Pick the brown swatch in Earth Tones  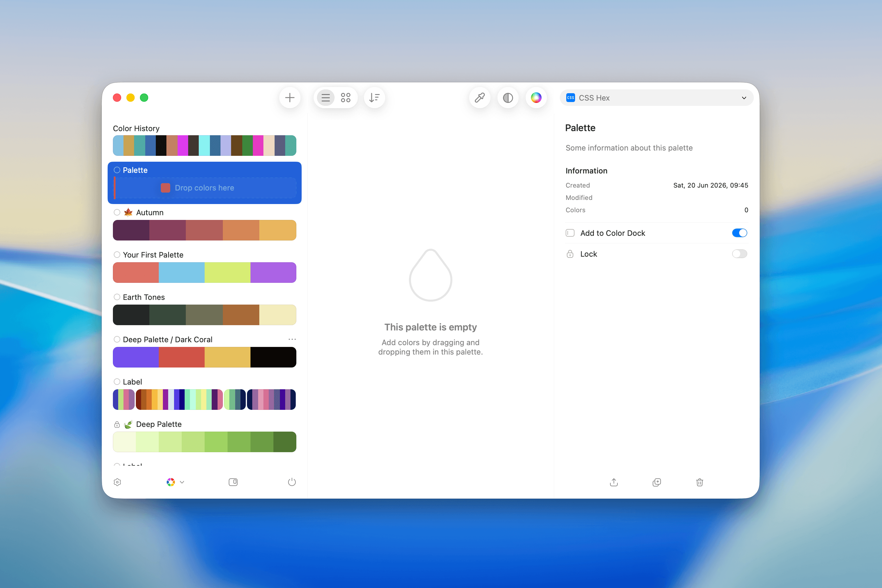point(241,315)
